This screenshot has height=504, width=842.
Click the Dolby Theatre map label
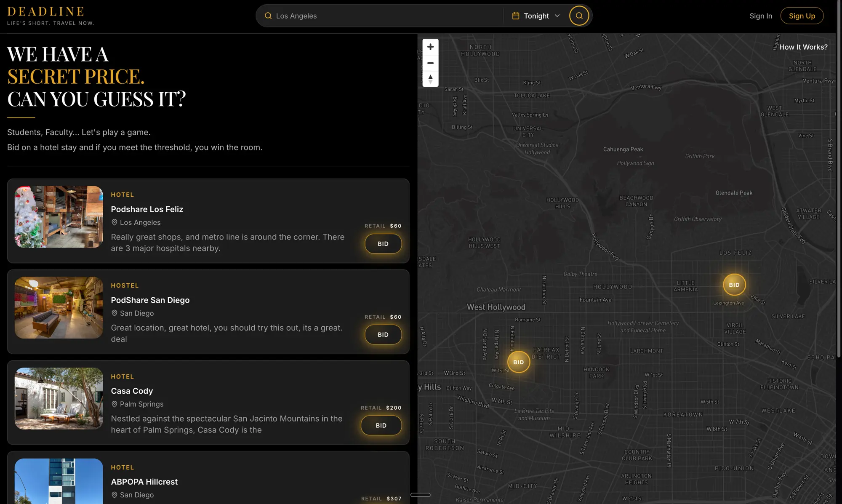pyautogui.click(x=580, y=274)
